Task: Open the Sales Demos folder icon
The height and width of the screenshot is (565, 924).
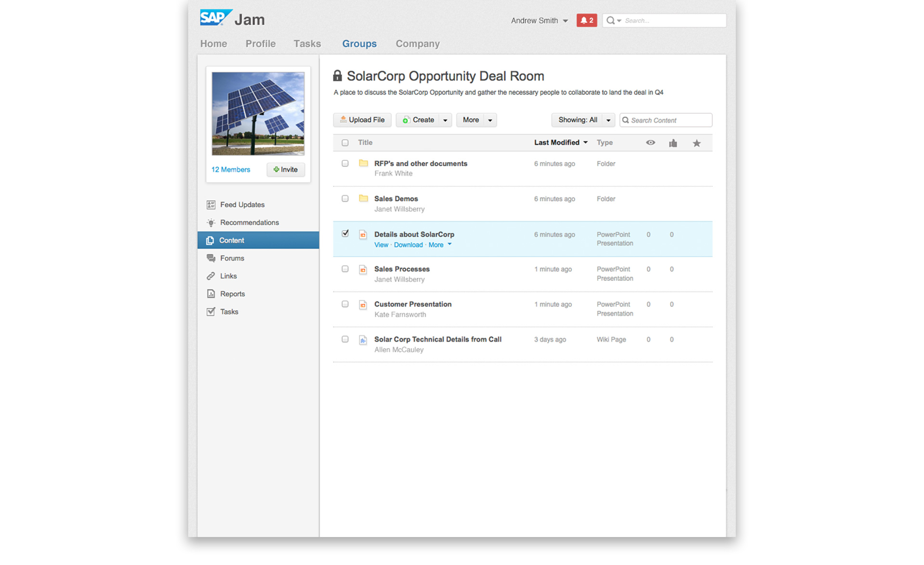Action: tap(363, 198)
